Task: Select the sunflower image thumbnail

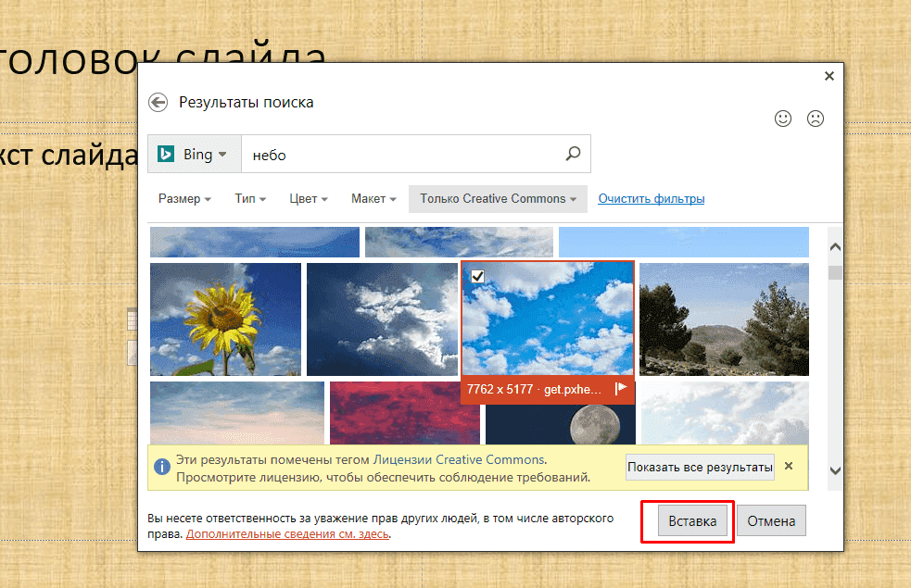Action: coord(224,319)
